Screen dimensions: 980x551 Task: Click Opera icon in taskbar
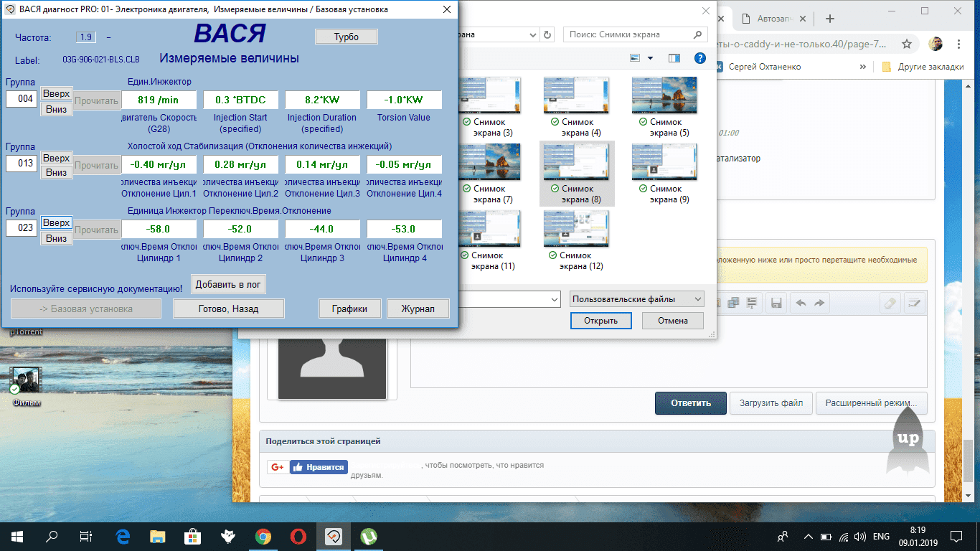(298, 536)
